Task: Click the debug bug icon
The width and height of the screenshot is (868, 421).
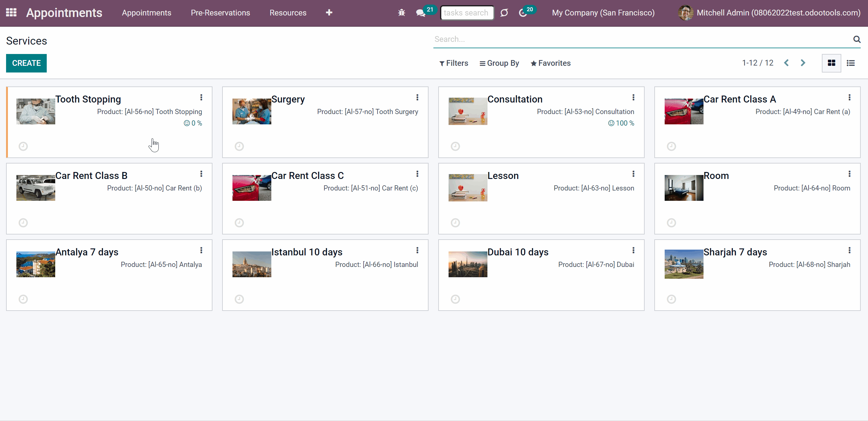Action: [x=401, y=13]
